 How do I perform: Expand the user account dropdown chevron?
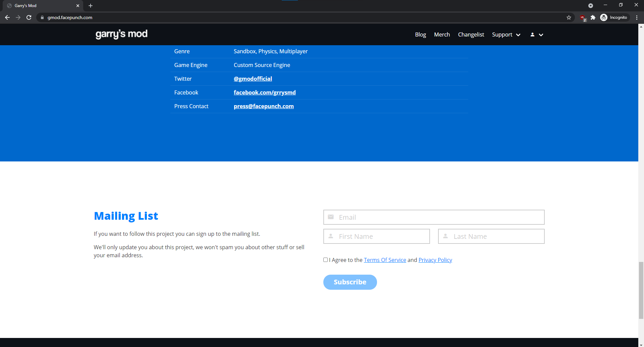(x=541, y=35)
